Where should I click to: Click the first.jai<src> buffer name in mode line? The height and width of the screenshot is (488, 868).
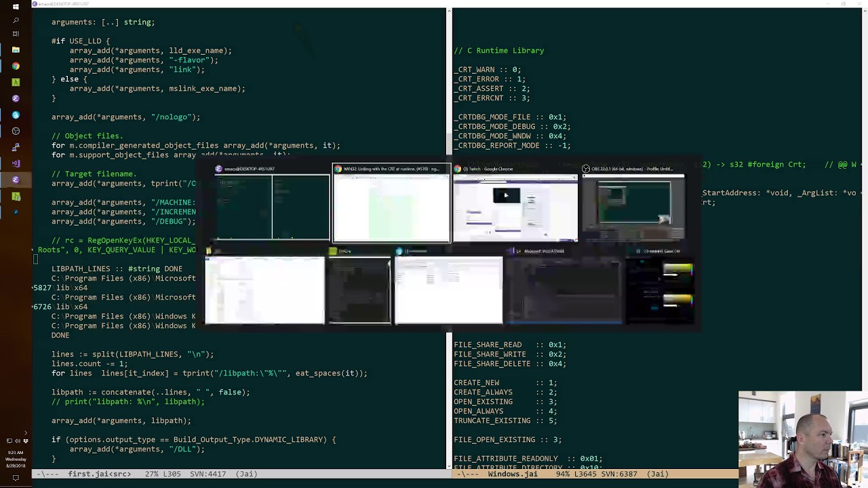coord(99,474)
